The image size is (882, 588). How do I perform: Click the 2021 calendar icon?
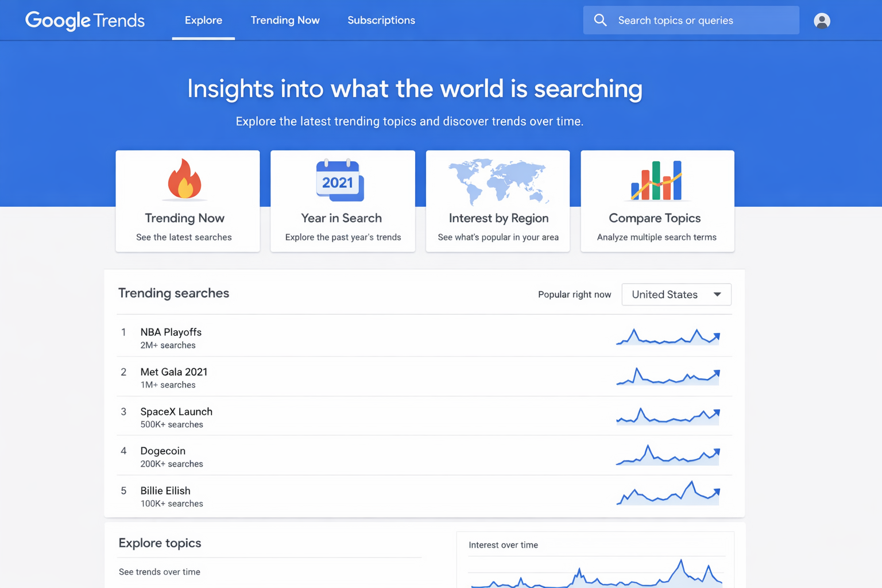click(340, 181)
